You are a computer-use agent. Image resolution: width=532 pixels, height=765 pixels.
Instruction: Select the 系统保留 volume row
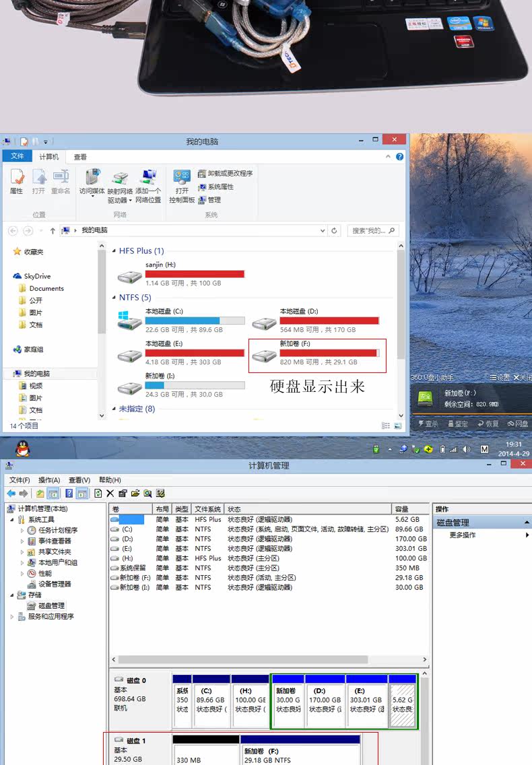[x=269, y=568]
